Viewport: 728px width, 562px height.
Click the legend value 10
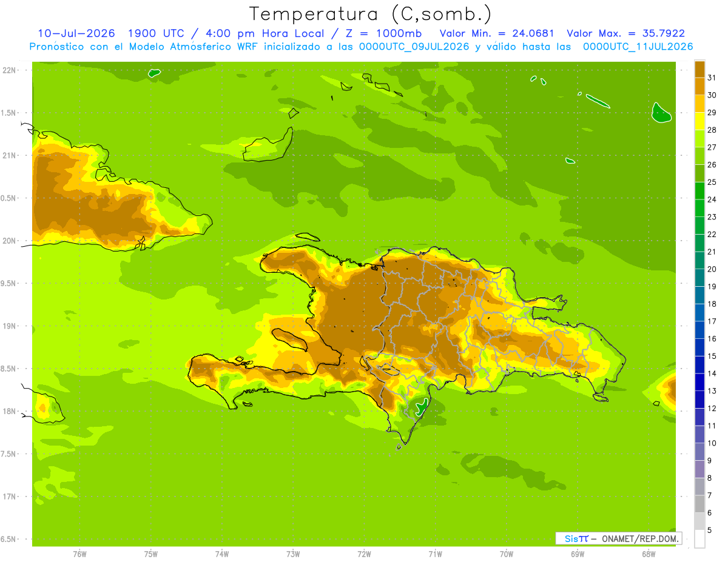pos(712,443)
